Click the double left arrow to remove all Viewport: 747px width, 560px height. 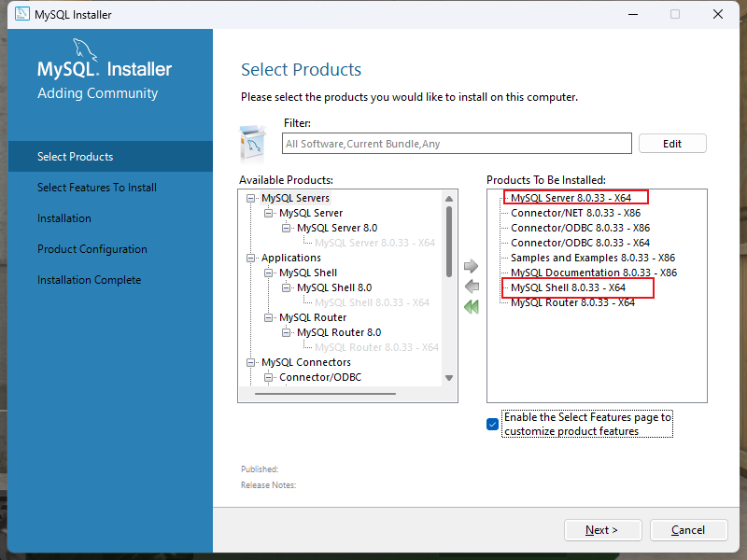point(472,307)
